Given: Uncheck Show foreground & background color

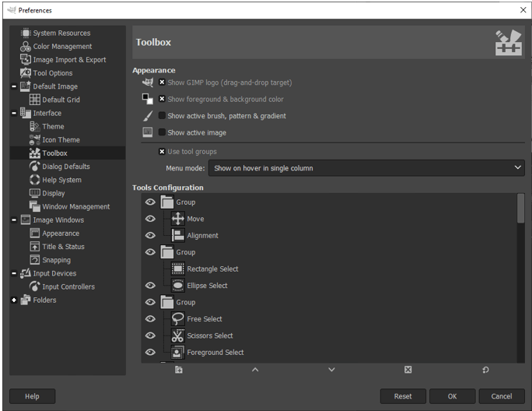Looking at the screenshot, I should click(x=163, y=99).
